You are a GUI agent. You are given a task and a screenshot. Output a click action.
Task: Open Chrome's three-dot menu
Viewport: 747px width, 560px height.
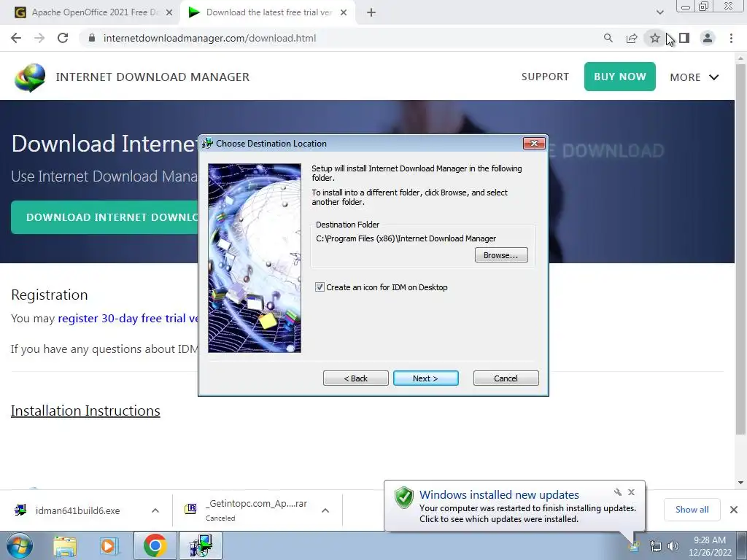pos(731,38)
